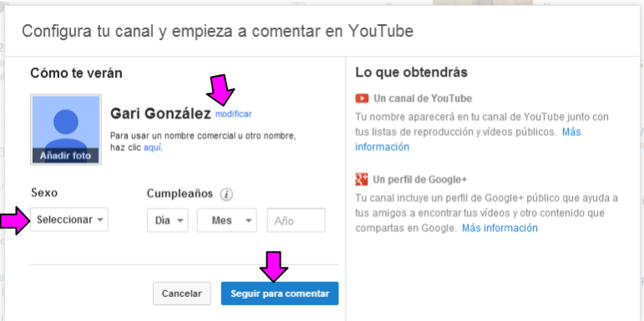644x321 pixels.
Task: Open the Sexo 'Seleccionar' dropdown
Action: (x=69, y=220)
